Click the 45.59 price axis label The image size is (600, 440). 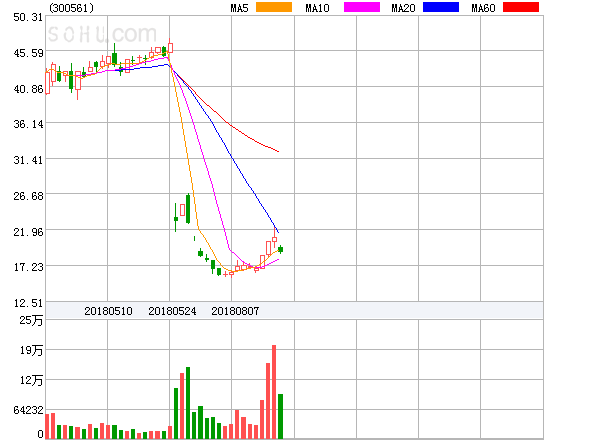coord(28,53)
